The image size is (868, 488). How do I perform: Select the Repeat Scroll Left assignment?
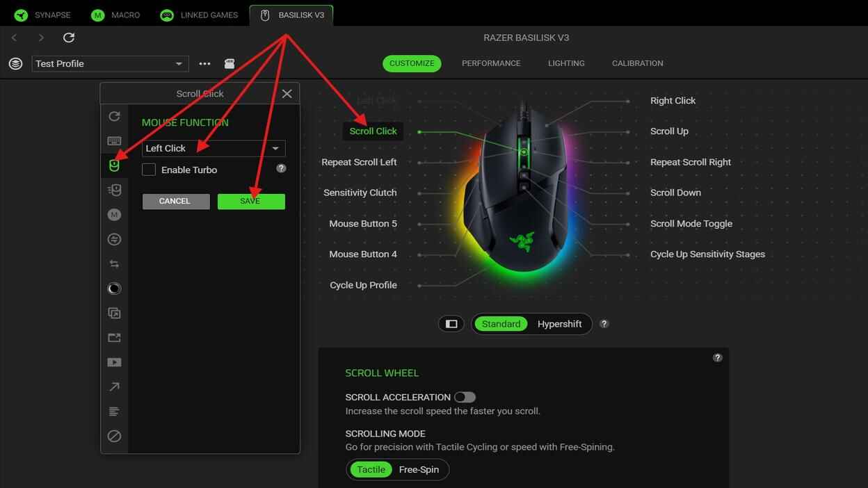point(359,162)
